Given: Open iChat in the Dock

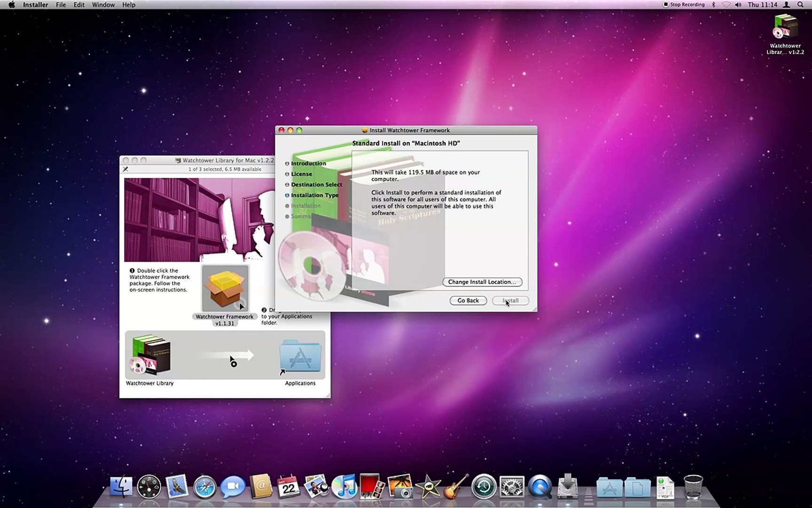Looking at the screenshot, I should [233, 487].
